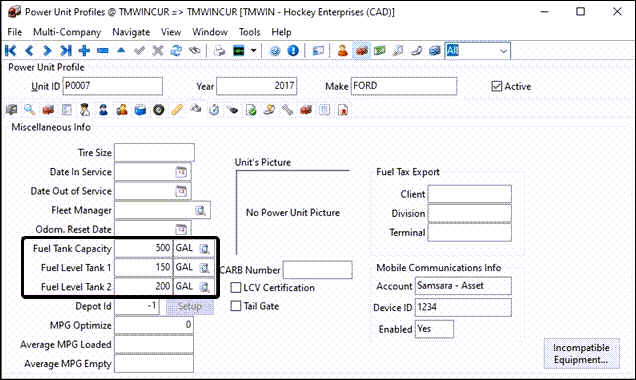The width and height of the screenshot is (636, 380).
Task: Expand dropdown arrow beside monitor icon
Action: (x=254, y=51)
